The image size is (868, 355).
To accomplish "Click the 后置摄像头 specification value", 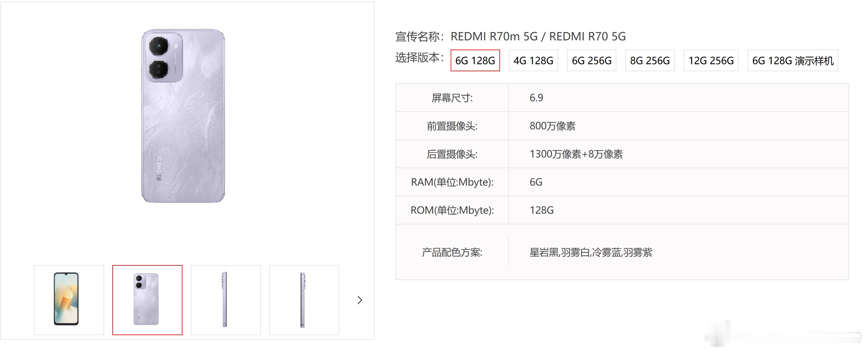I will click(x=576, y=154).
